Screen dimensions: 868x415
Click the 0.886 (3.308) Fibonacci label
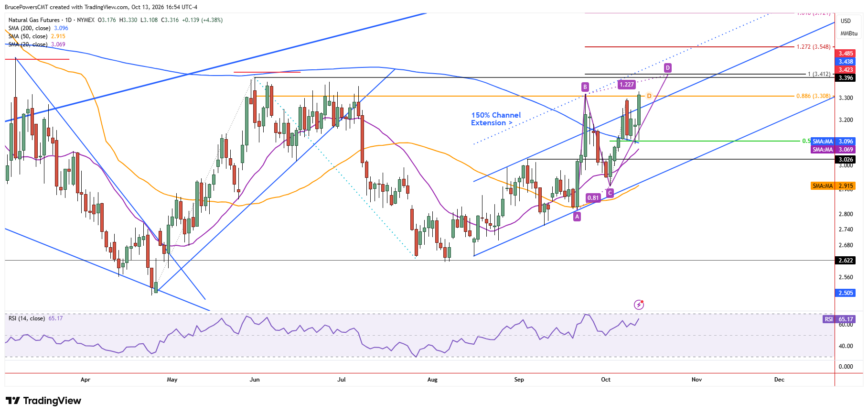pyautogui.click(x=814, y=96)
